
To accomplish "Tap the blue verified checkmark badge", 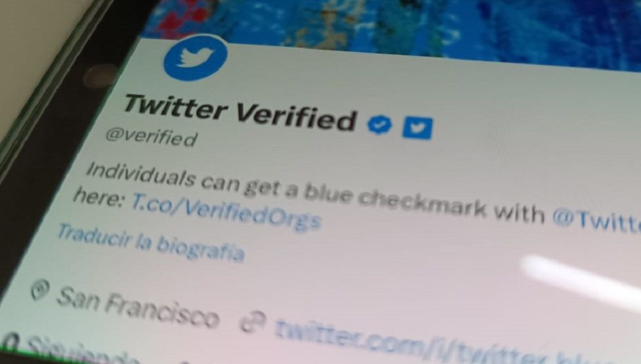I will pyautogui.click(x=379, y=124).
